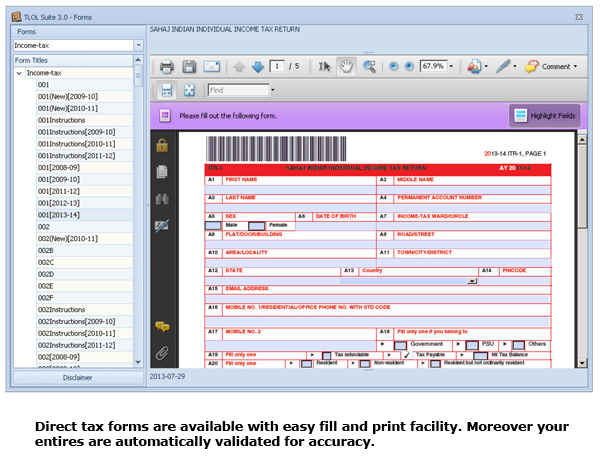Click the Disclaimer button
The image size is (600, 461).
pyautogui.click(x=77, y=377)
